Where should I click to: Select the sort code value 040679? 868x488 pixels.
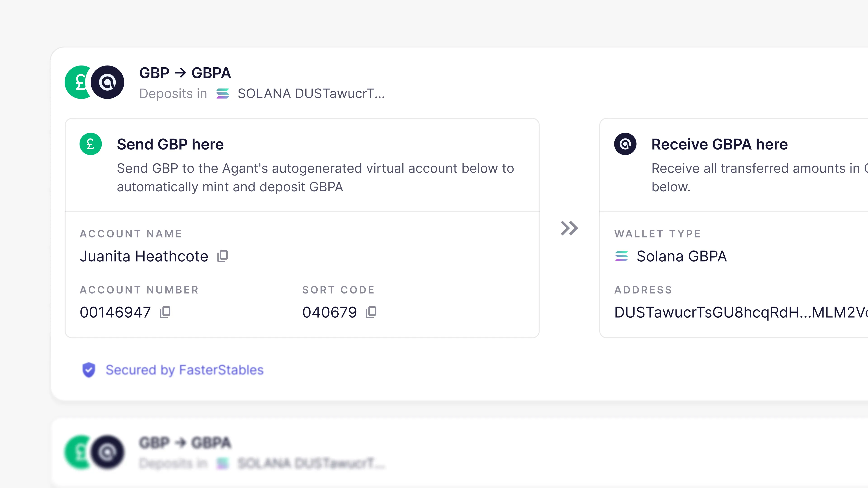point(330,312)
